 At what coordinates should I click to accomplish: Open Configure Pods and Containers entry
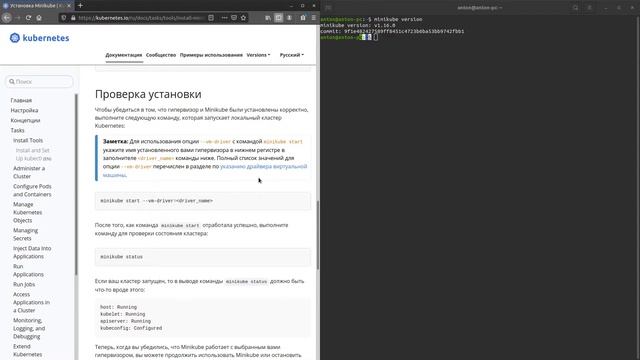tap(32, 190)
